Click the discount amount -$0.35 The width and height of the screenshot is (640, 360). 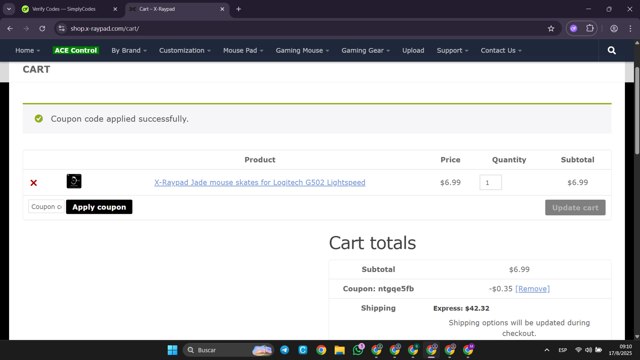click(500, 289)
